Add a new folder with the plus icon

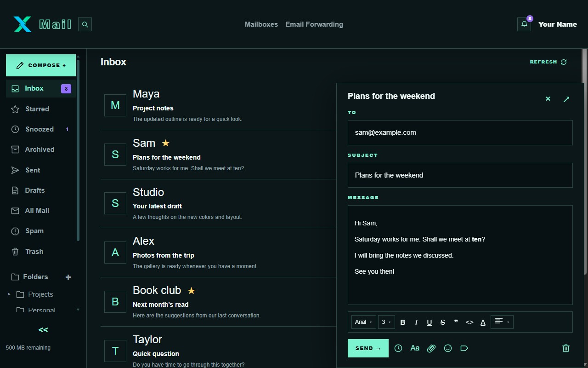(68, 277)
